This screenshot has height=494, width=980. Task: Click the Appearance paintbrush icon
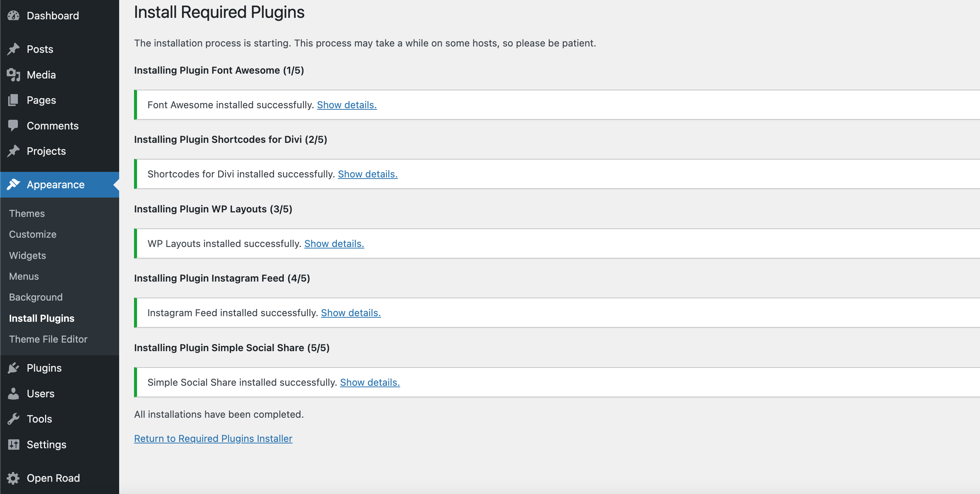pyautogui.click(x=13, y=184)
